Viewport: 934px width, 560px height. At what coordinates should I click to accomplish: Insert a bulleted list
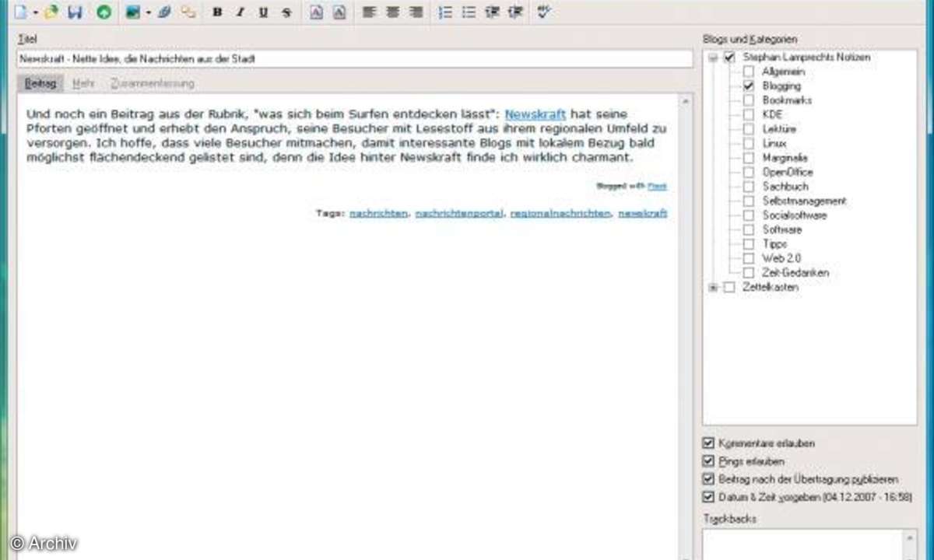(468, 12)
